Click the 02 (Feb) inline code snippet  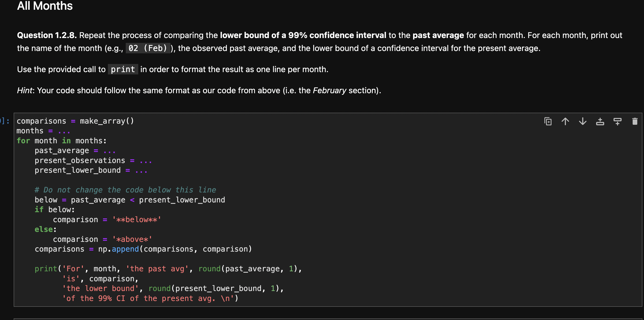(x=148, y=48)
